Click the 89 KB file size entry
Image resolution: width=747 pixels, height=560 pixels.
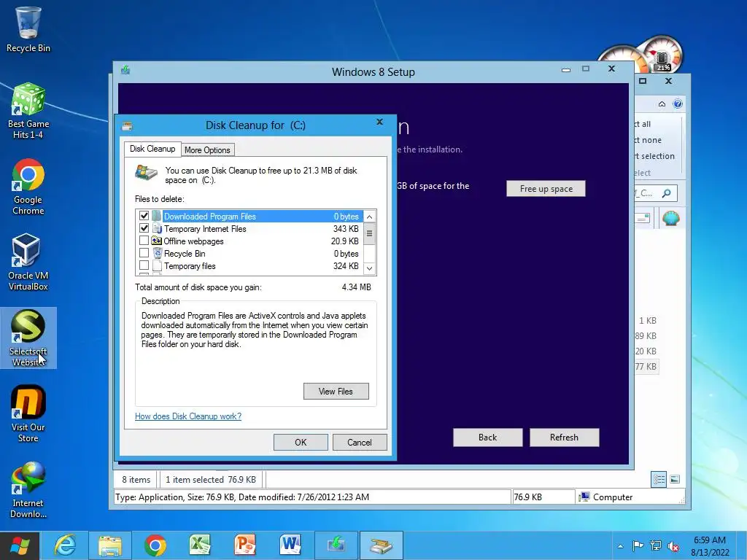pyautogui.click(x=646, y=335)
